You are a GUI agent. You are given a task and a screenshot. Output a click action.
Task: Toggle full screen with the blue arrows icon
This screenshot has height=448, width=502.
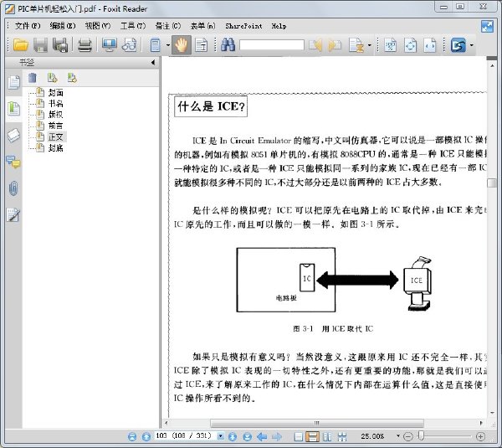point(487,26)
